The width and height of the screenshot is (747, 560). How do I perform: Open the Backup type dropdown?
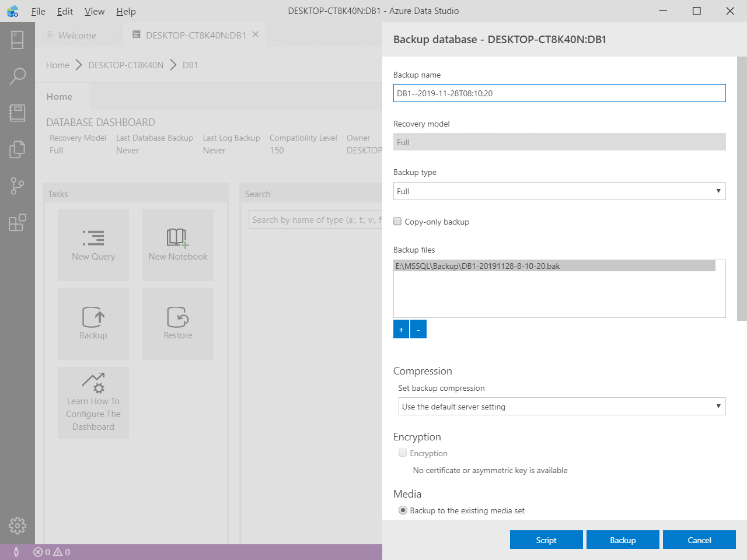[560, 191]
